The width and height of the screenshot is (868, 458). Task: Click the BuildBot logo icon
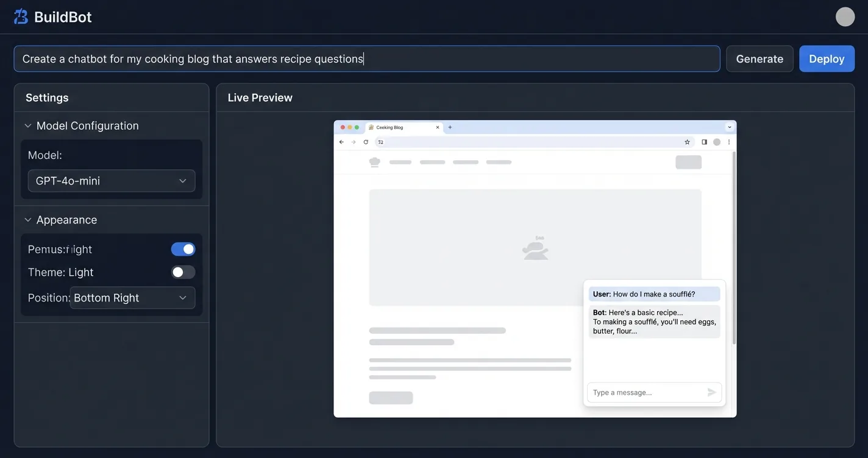20,16
